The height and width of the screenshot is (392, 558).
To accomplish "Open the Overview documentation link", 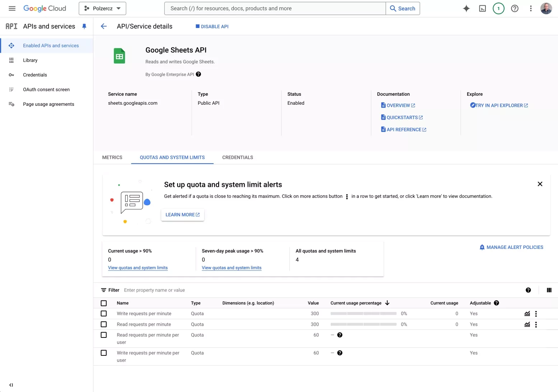I will (398, 105).
